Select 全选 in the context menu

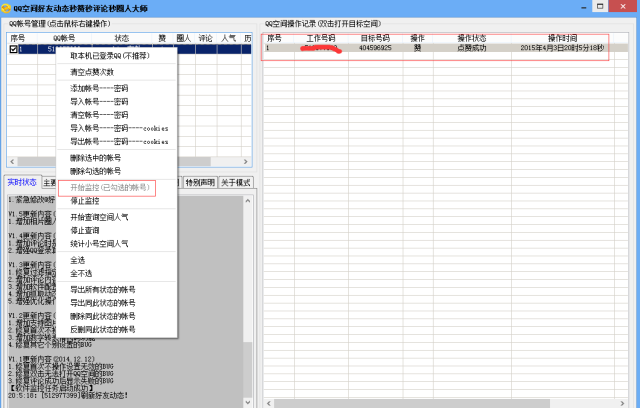[x=78, y=260]
